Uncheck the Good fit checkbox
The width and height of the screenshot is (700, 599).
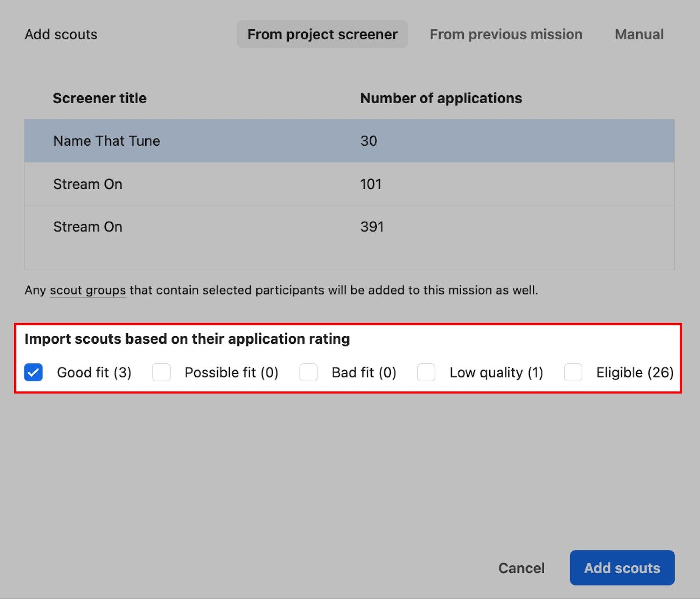[x=33, y=373]
